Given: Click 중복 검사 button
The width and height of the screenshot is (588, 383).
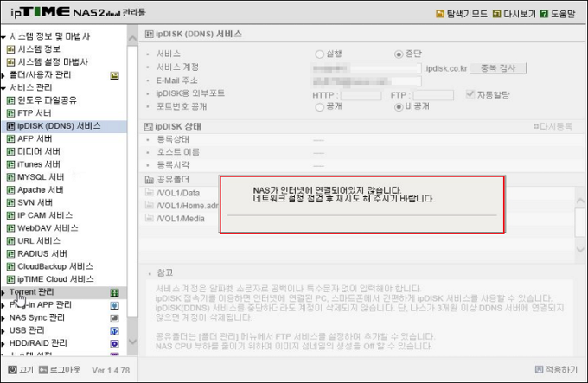Looking at the screenshot, I should point(498,68).
